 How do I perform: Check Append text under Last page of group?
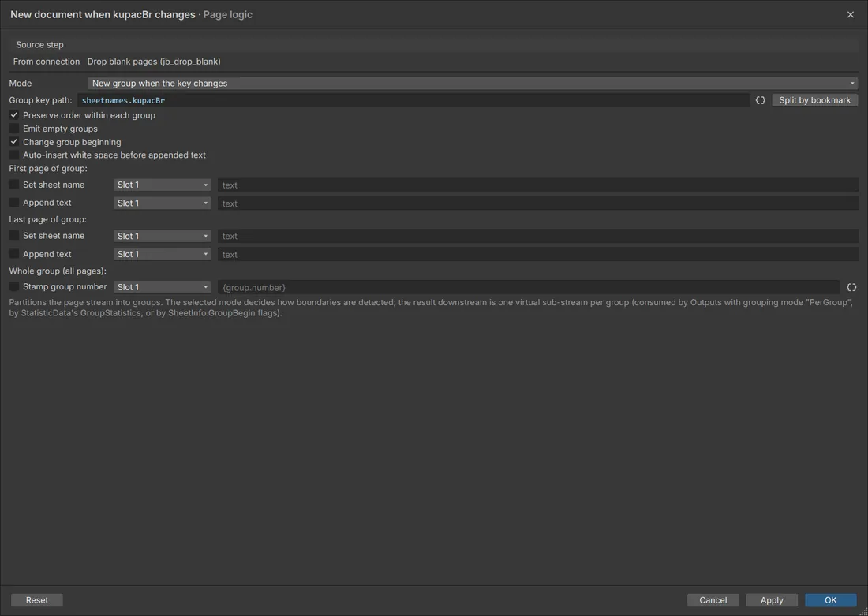point(14,253)
